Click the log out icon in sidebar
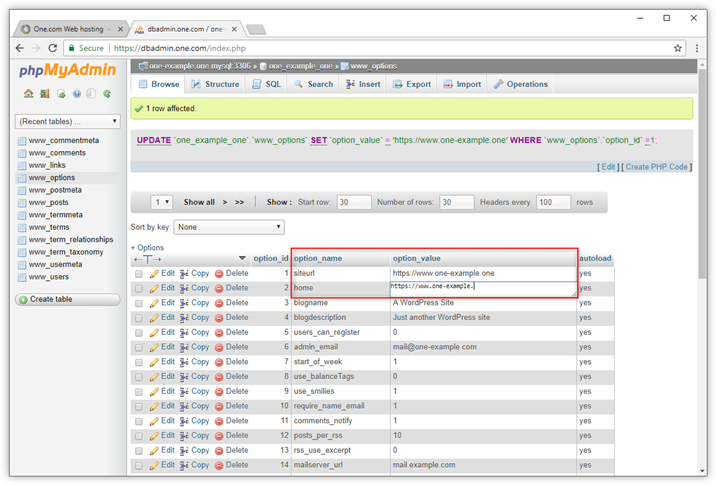Viewport: 716px width, 485px height. click(x=44, y=94)
